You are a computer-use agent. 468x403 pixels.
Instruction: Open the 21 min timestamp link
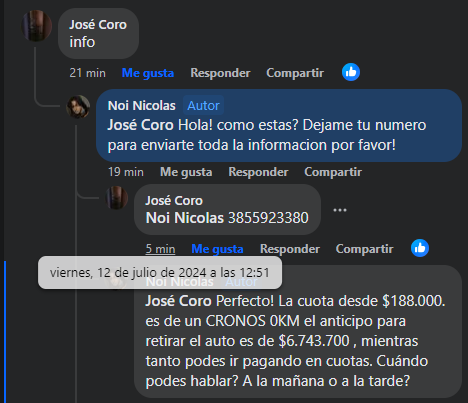point(87,73)
